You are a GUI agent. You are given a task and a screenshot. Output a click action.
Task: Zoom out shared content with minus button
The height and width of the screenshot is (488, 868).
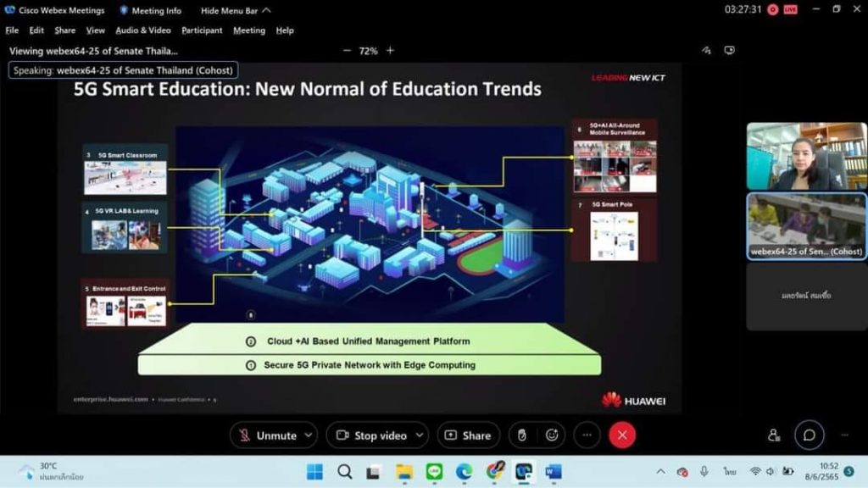(x=347, y=50)
